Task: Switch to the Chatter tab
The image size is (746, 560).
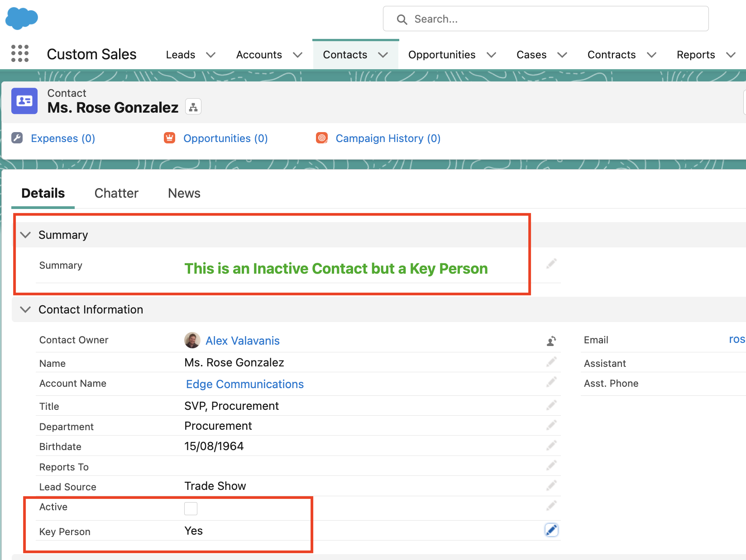Action: point(116,193)
